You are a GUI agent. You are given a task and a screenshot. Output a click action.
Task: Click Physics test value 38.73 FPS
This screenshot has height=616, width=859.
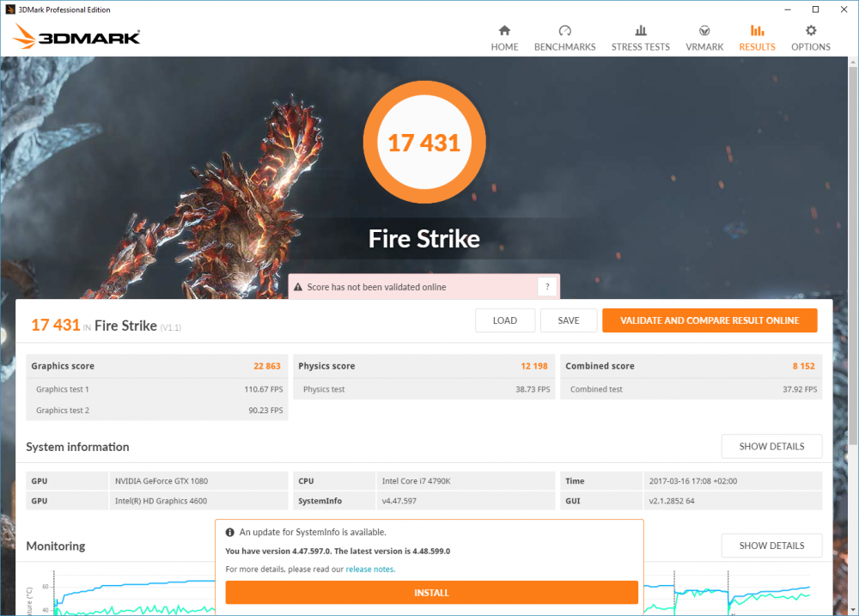click(533, 389)
